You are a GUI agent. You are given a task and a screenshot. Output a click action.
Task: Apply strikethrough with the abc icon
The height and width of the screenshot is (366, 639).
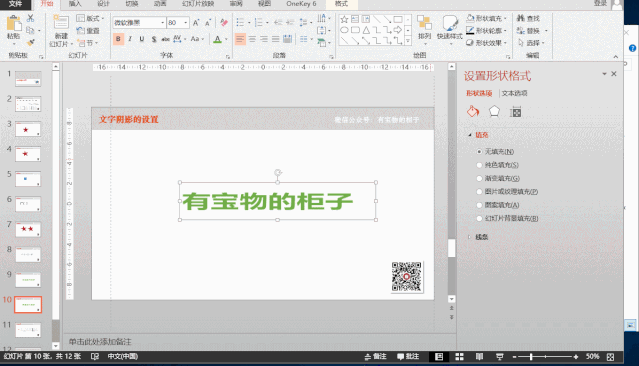pos(165,39)
